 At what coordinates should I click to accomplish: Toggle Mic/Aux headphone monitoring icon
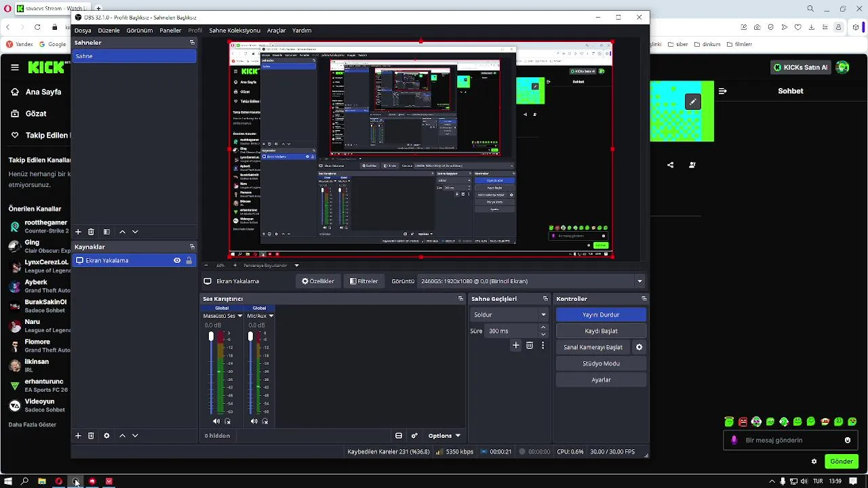point(264,421)
